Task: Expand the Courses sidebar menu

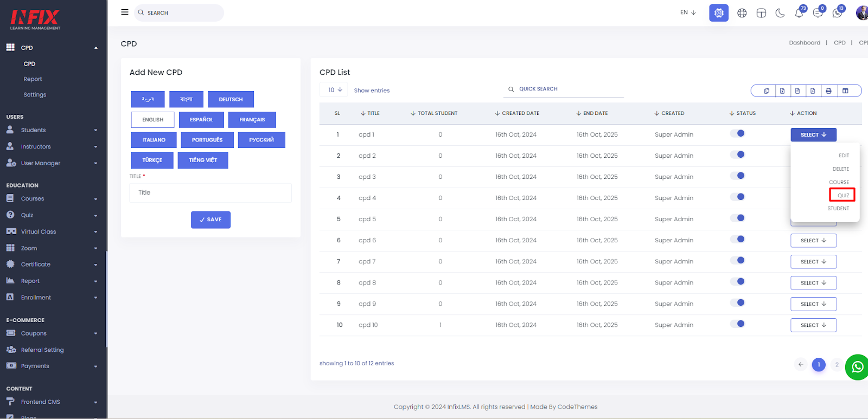Action: coord(52,199)
